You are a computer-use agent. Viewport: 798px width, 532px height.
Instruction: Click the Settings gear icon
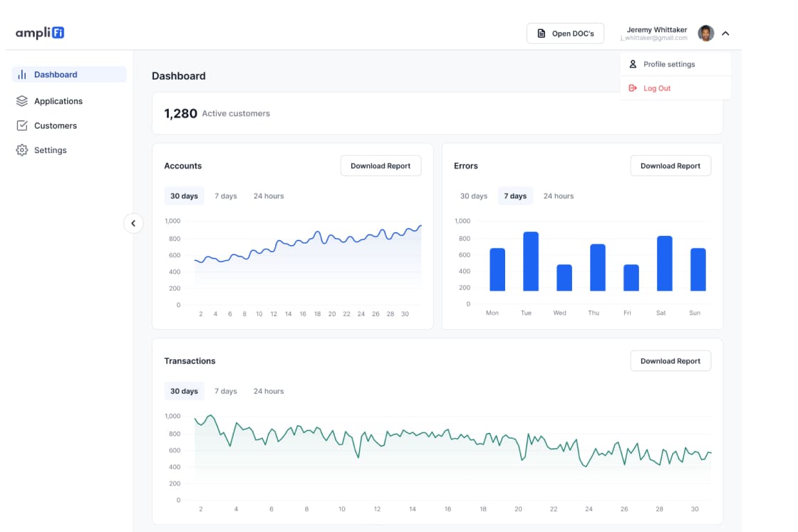pos(22,150)
